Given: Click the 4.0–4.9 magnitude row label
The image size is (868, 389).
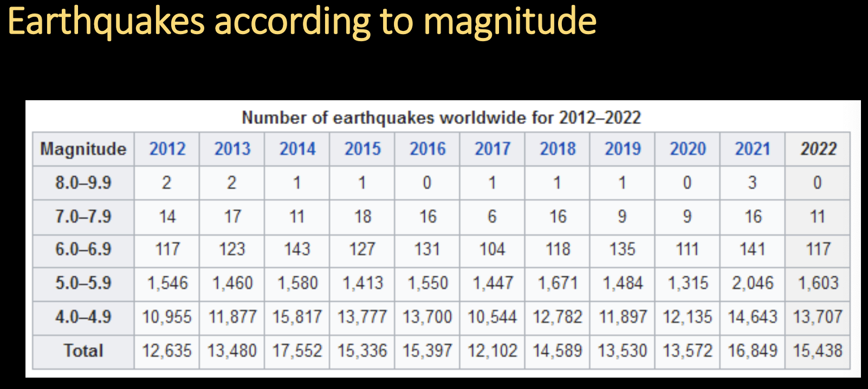Looking at the screenshot, I should pos(83,317).
